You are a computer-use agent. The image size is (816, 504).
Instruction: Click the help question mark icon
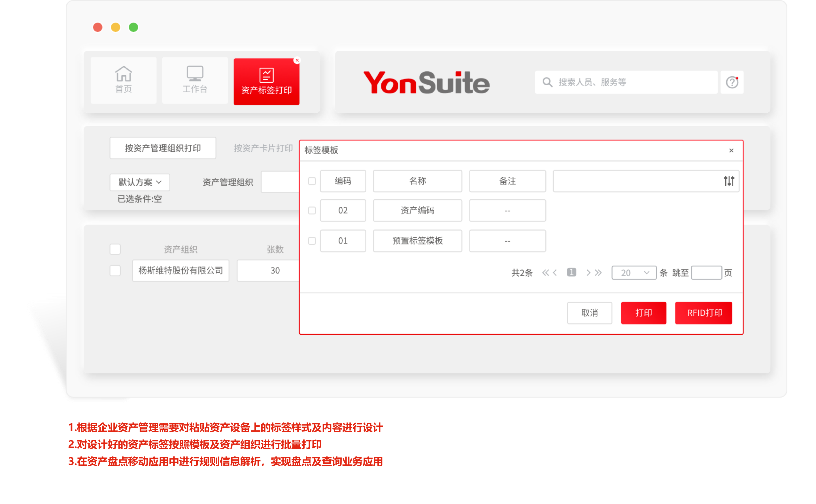pyautogui.click(x=732, y=82)
